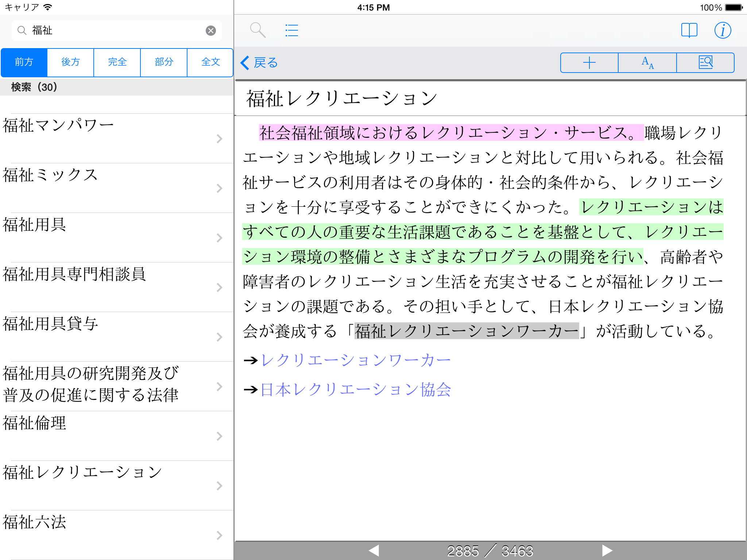The height and width of the screenshot is (560, 747).
Task: Tap the info circle icon
Action: coord(722,30)
